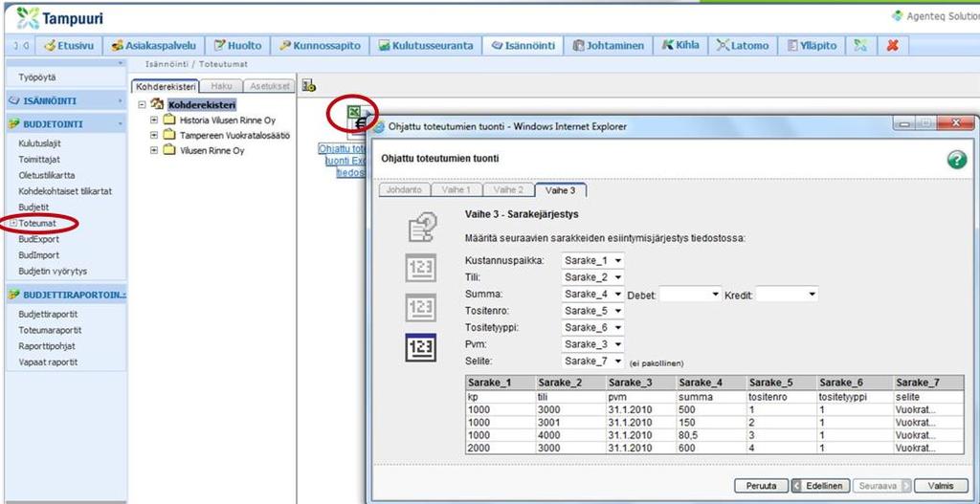Click the green Tampuuri logo icon in top menu
The image size is (980, 504).
coord(860,45)
